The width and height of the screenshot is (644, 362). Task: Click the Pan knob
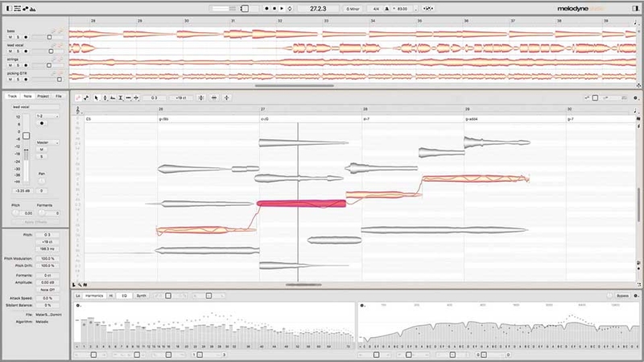(42, 180)
